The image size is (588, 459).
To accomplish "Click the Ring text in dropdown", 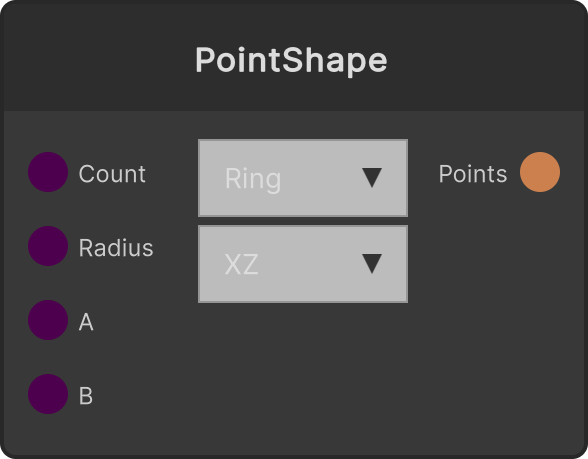I will click(x=253, y=179).
